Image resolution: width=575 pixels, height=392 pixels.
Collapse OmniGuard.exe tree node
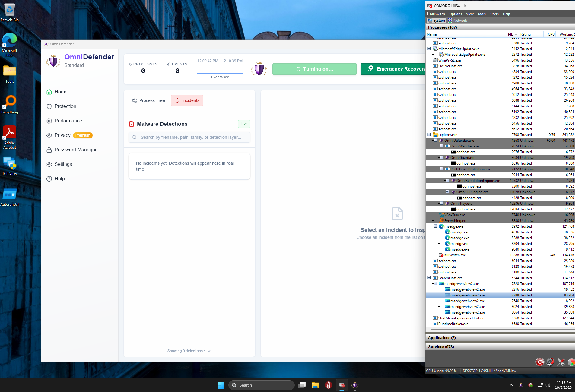click(441, 158)
